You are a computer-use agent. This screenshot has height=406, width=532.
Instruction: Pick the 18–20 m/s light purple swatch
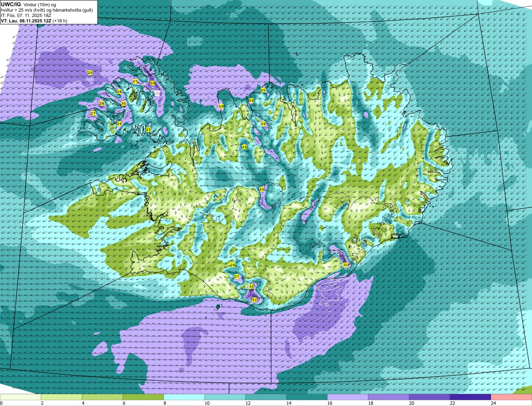pos(389,397)
